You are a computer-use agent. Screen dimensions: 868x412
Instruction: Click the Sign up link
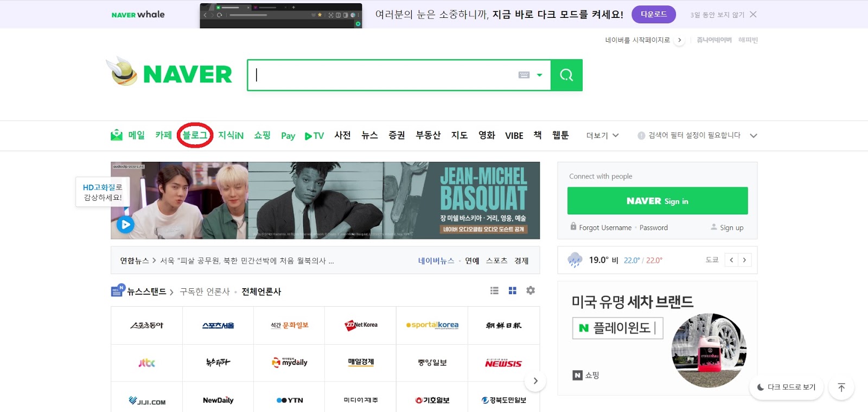tap(731, 227)
